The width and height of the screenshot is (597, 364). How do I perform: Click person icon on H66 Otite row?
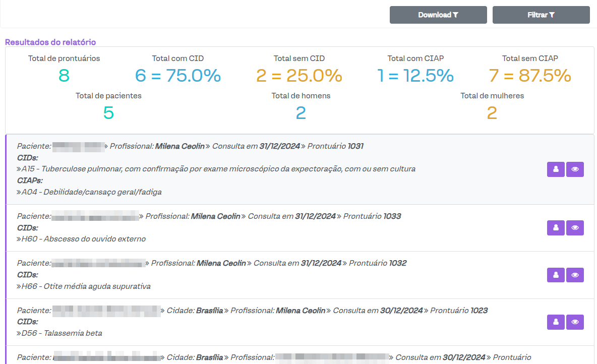(x=556, y=275)
